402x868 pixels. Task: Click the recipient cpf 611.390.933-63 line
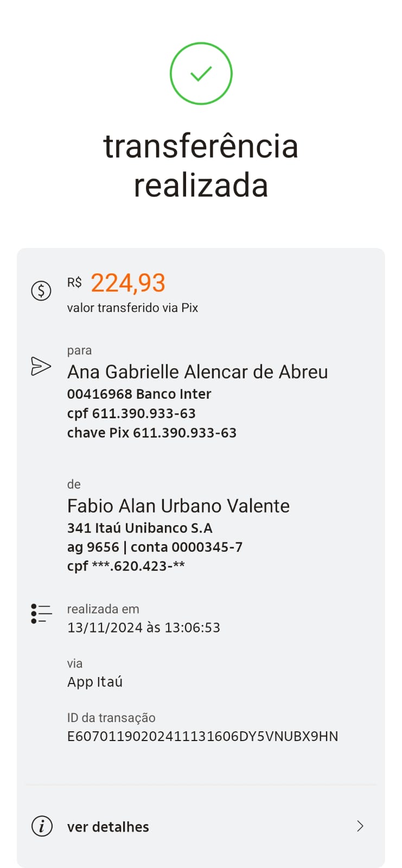[131, 413]
